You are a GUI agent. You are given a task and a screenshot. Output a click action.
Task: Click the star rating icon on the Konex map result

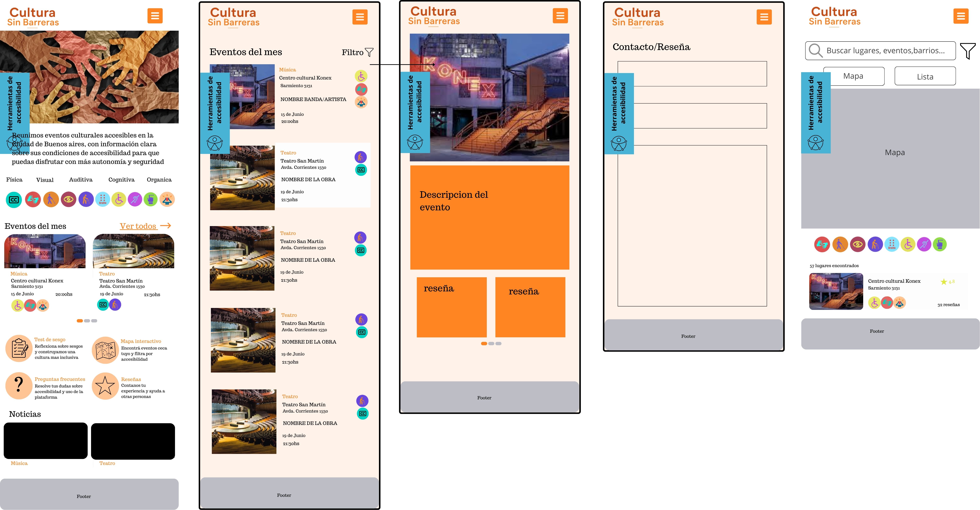coord(944,282)
